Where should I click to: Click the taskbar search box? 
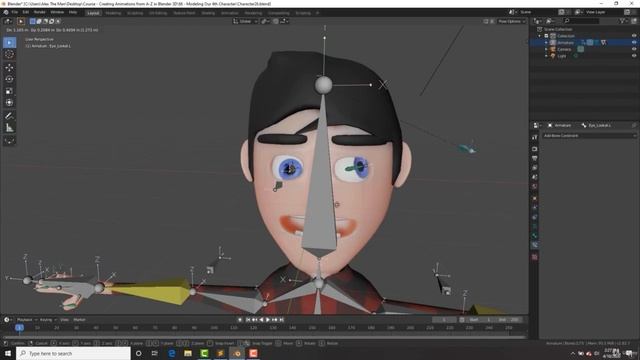73,353
